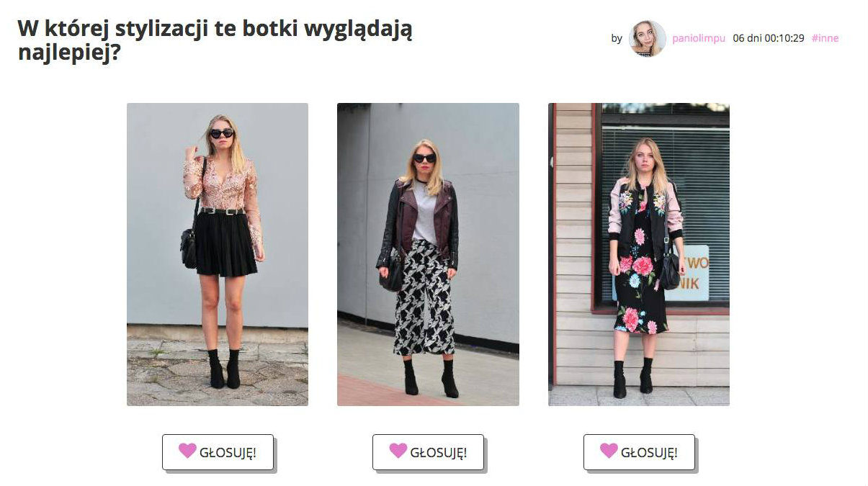
Task: Click the black handbag in the pleated skirt photo
Action: [189, 248]
